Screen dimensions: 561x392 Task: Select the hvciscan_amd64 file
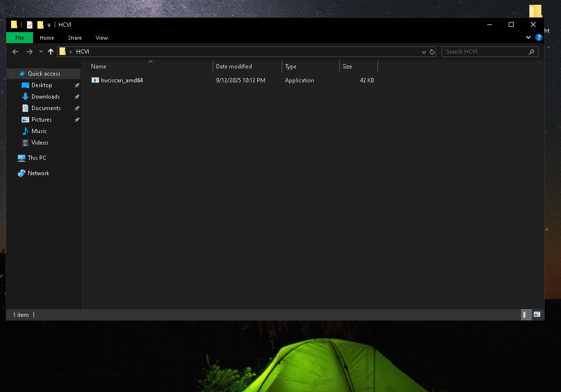pos(122,80)
